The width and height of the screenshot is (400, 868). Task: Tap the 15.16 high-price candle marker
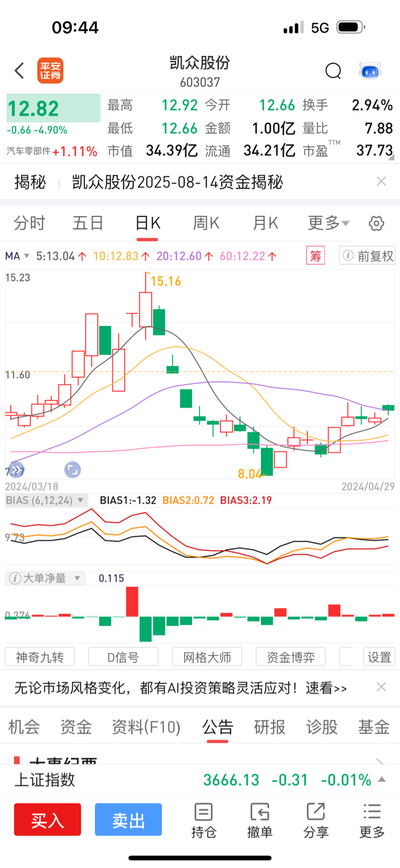[x=166, y=281]
